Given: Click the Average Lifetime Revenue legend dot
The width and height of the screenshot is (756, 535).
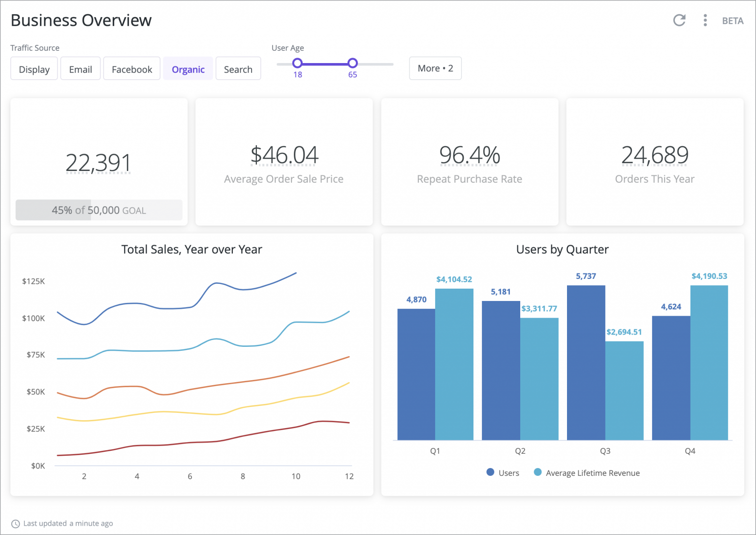Looking at the screenshot, I should 537,472.
